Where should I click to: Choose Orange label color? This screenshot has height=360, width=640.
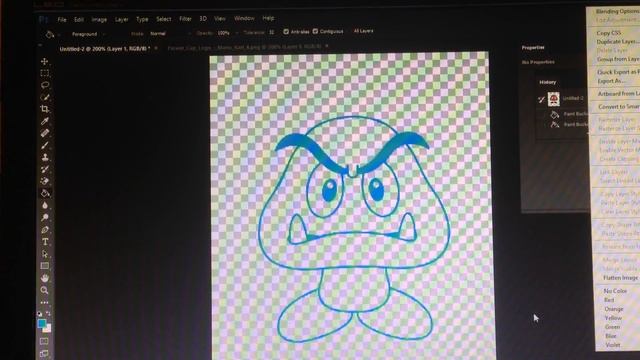point(613,309)
